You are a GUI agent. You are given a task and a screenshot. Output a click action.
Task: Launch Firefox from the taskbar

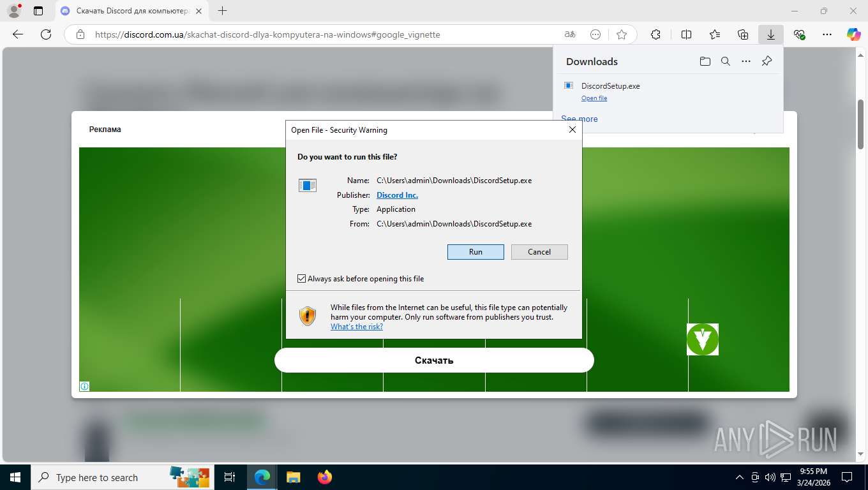325,477
